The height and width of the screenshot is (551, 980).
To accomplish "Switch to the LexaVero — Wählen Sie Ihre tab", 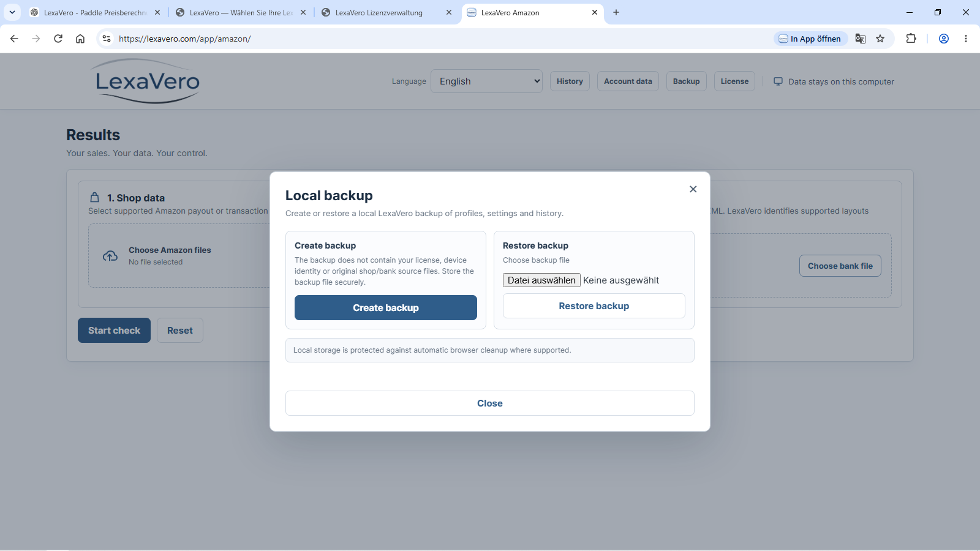I will [241, 12].
